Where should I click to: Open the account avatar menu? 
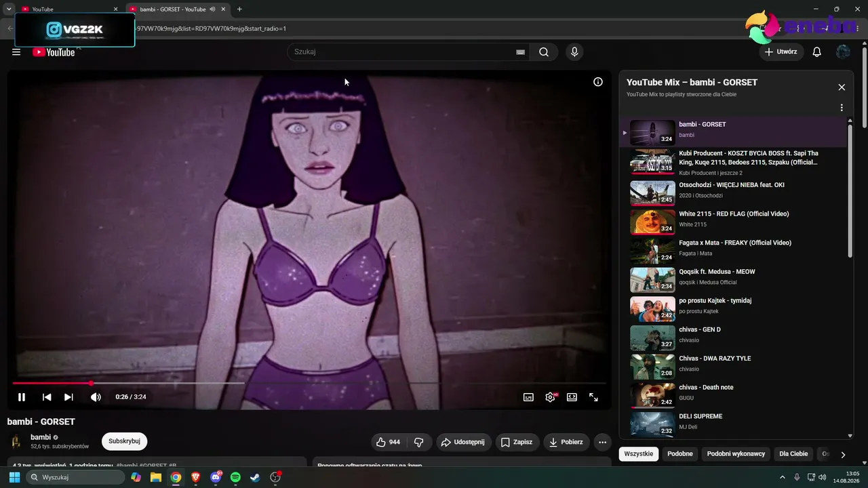[843, 52]
